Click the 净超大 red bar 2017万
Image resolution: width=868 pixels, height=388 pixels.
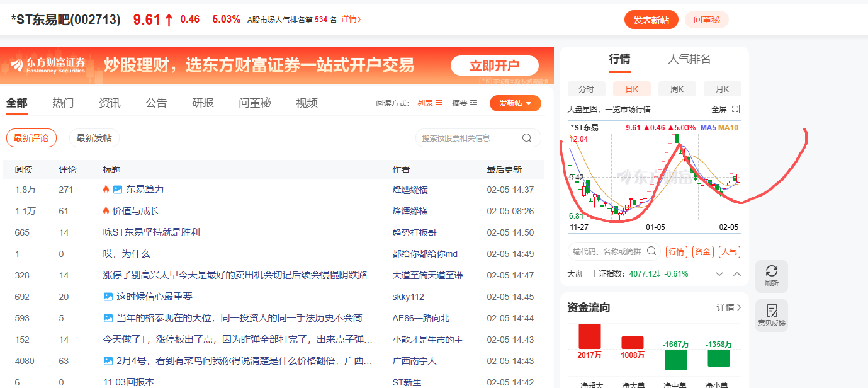(590, 336)
